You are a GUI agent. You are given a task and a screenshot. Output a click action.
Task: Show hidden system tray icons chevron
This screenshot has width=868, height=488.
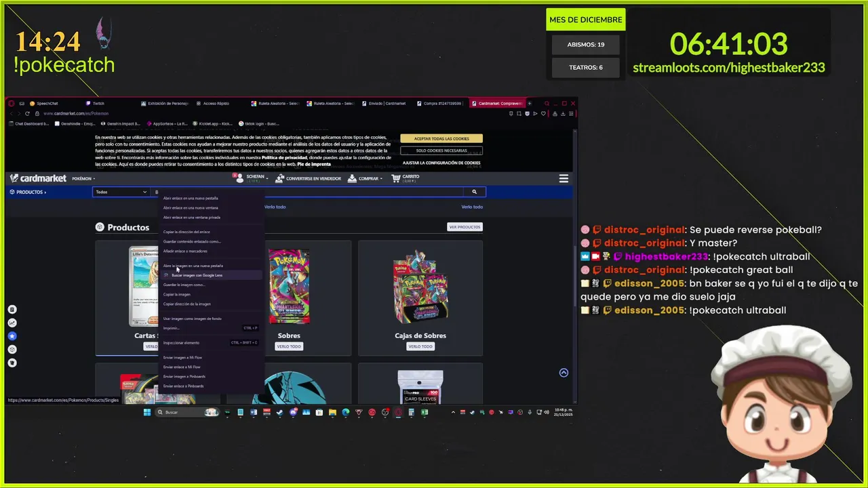pyautogui.click(x=454, y=412)
